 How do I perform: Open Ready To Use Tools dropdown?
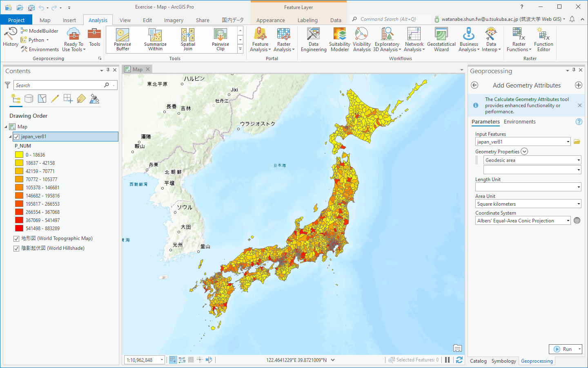[73, 39]
